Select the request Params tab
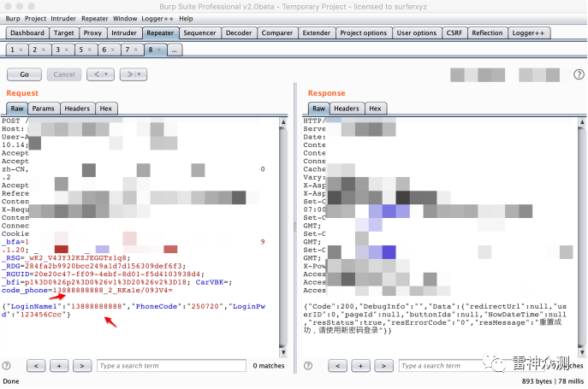This screenshot has width=588, height=389. tap(43, 109)
